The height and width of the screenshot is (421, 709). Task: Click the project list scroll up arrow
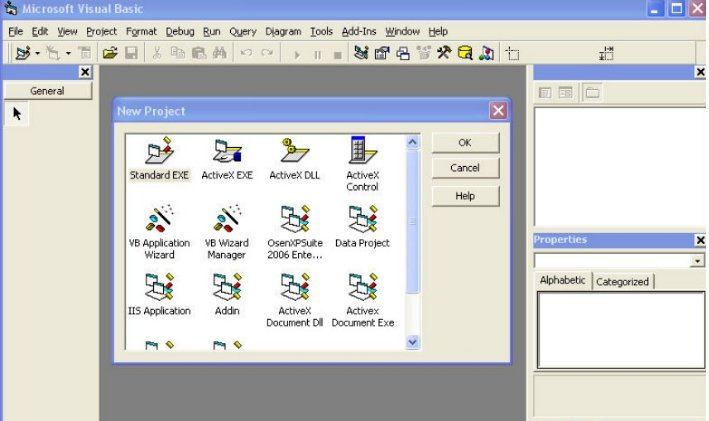[412, 142]
